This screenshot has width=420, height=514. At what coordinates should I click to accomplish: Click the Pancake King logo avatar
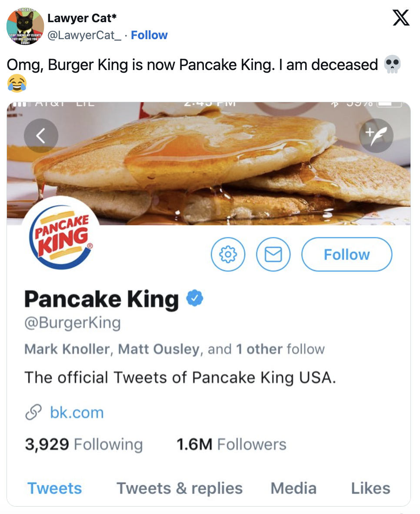pyautogui.click(x=60, y=237)
